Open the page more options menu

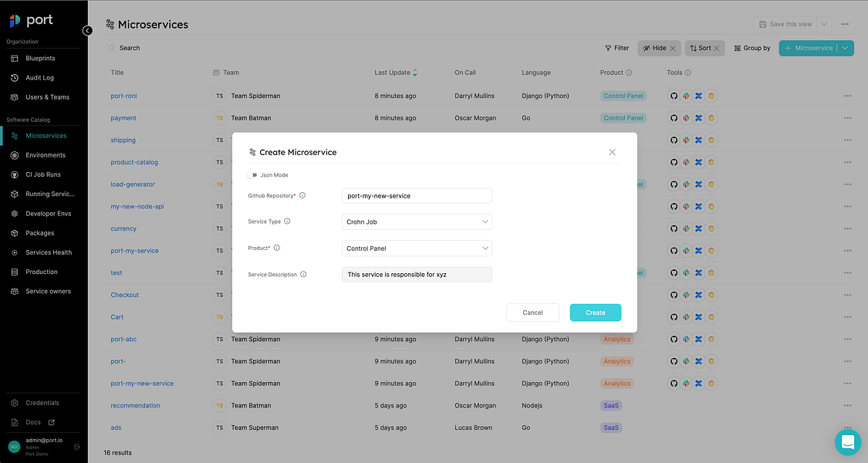pos(845,25)
